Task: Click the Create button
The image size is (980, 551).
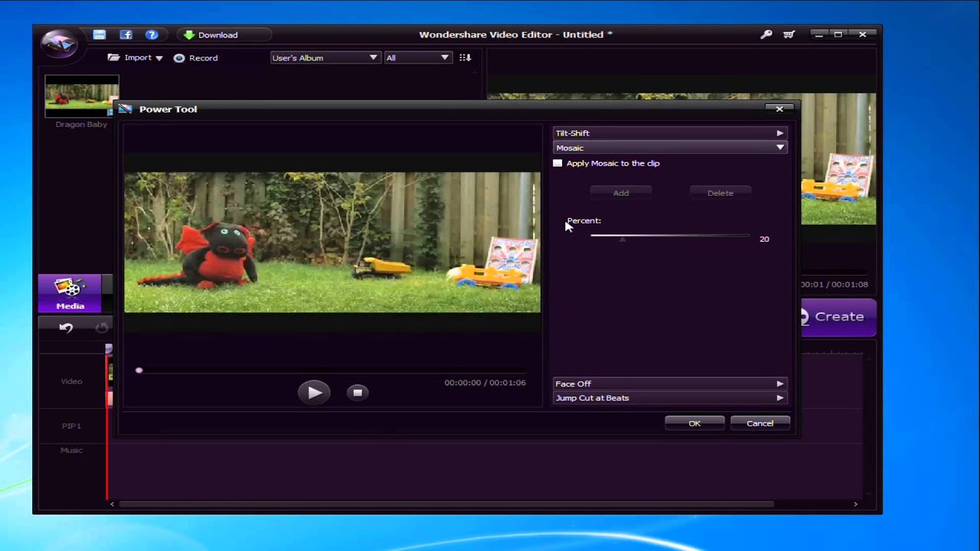Action: coord(838,316)
